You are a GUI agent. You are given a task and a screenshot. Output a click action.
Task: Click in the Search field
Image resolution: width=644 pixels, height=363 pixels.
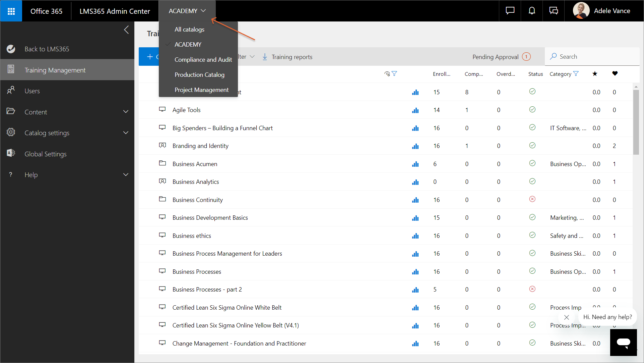point(592,57)
